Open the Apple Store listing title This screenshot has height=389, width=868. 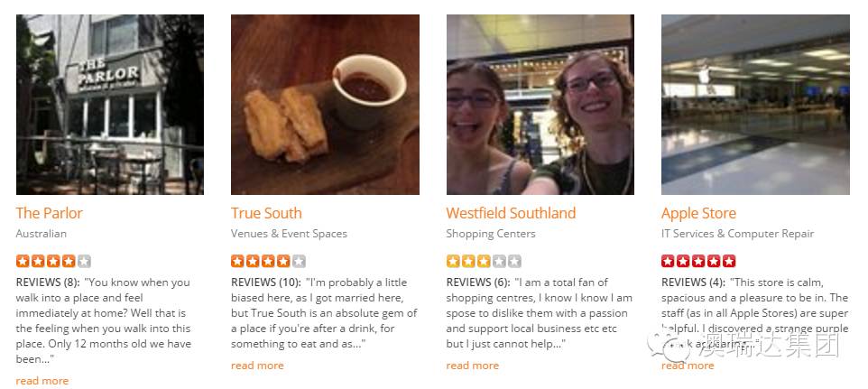pos(698,213)
